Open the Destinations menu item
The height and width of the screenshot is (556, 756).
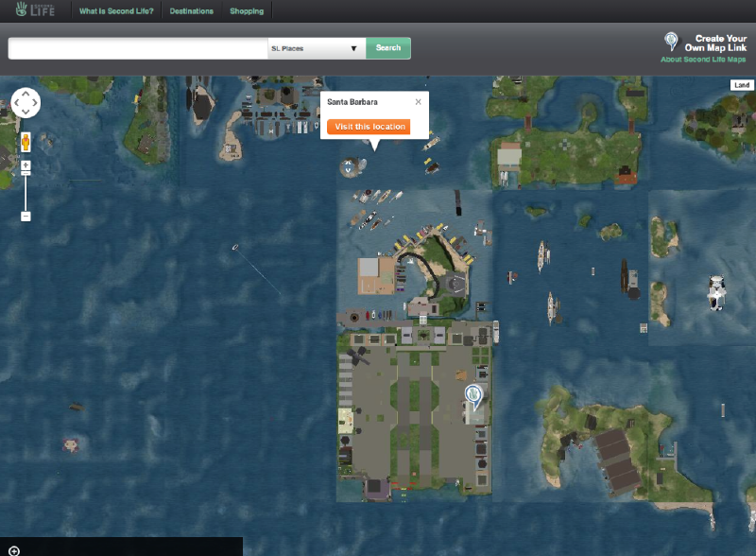click(x=192, y=11)
